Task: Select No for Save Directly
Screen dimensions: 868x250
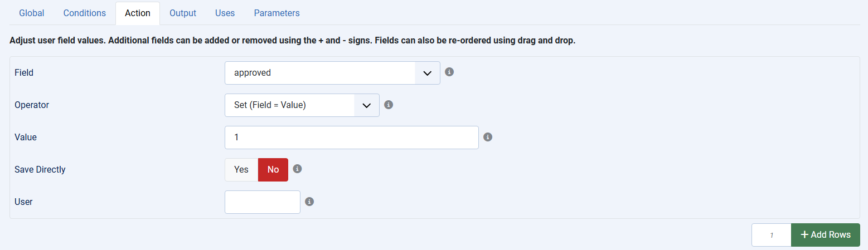Action: pyautogui.click(x=273, y=170)
